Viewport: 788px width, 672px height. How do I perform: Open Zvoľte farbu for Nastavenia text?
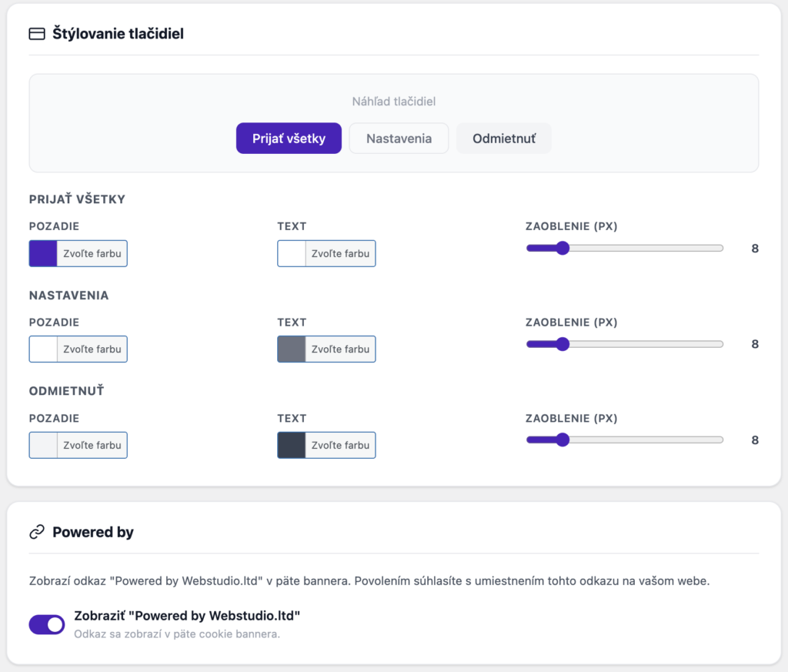340,349
